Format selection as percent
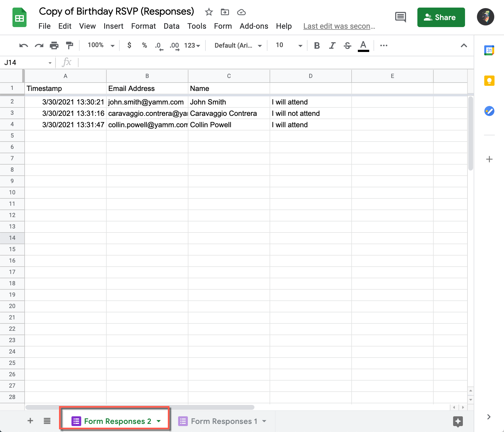Viewport: 504px width, 432px height. click(144, 45)
